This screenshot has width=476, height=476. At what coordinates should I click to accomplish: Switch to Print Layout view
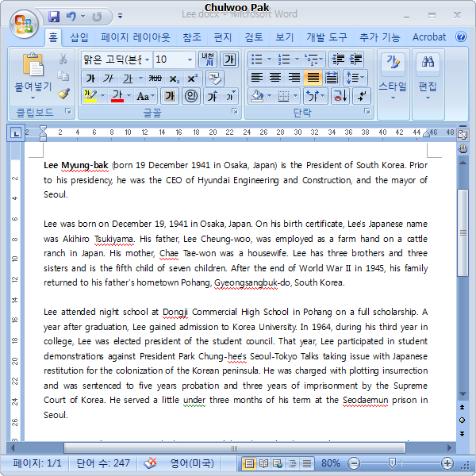click(x=249, y=463)
